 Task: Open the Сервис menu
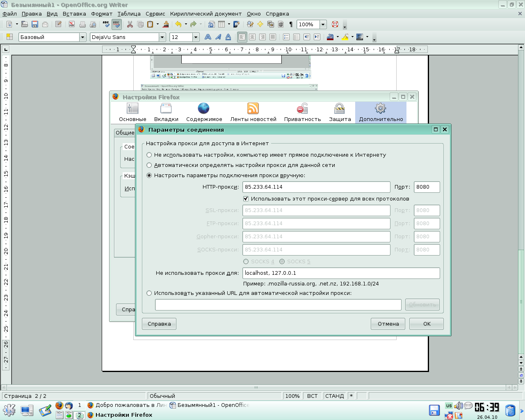tap(155, 14)
